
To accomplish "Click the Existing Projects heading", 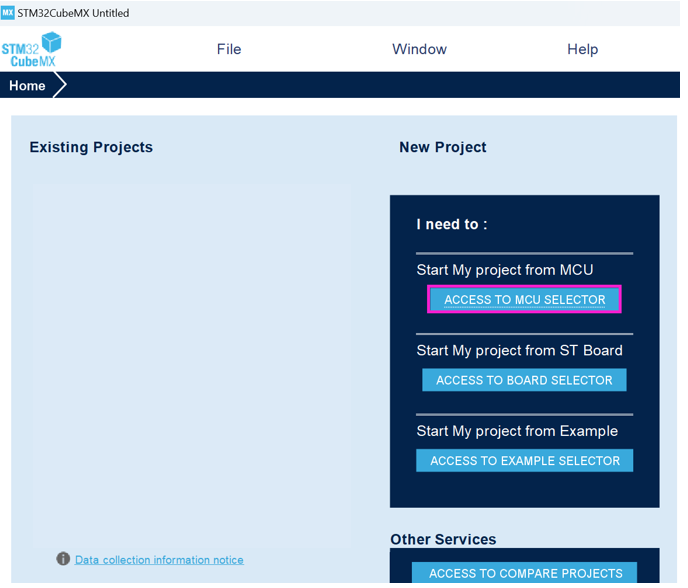I will tap(91, 147).
